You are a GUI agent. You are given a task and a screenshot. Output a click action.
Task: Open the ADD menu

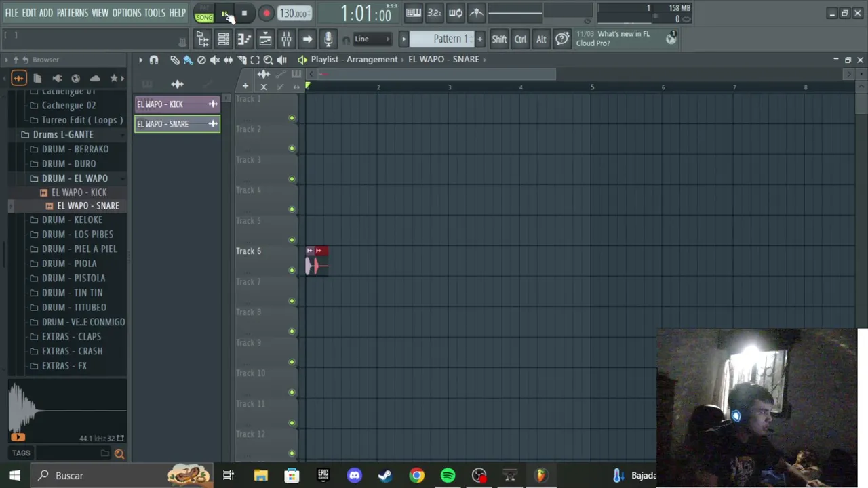46,13
